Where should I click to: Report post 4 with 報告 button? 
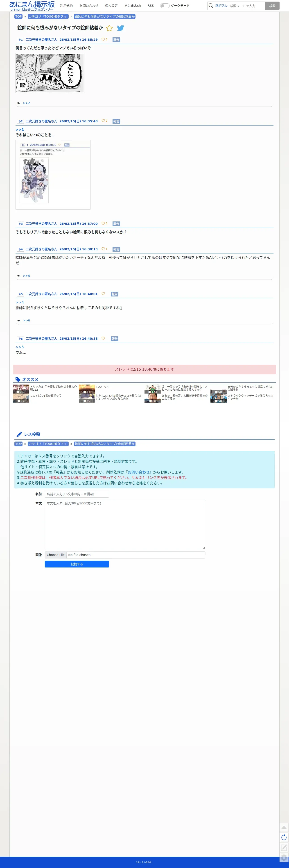click(x=116, y=249)
